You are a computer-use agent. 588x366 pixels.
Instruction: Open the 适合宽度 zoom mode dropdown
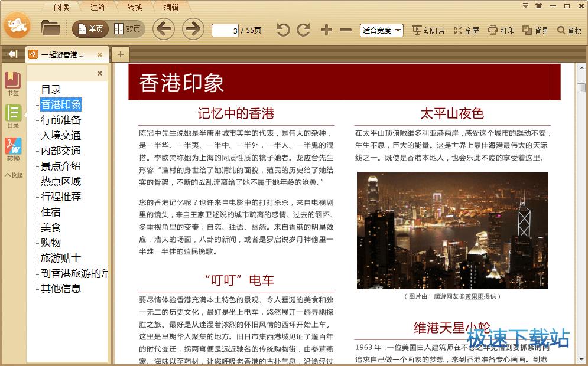[x=381, y=28]
